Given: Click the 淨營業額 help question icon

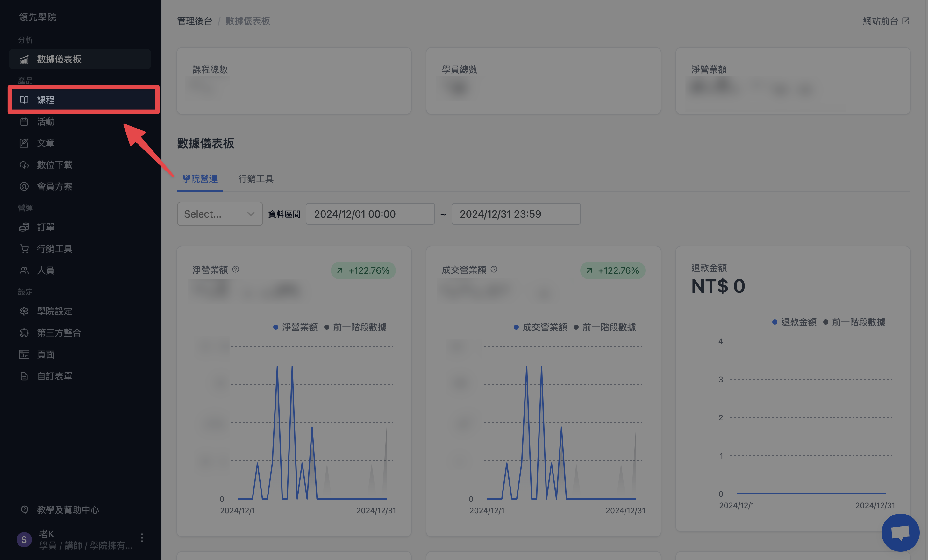Looking at the screenshot, I should tap(236, 269).
